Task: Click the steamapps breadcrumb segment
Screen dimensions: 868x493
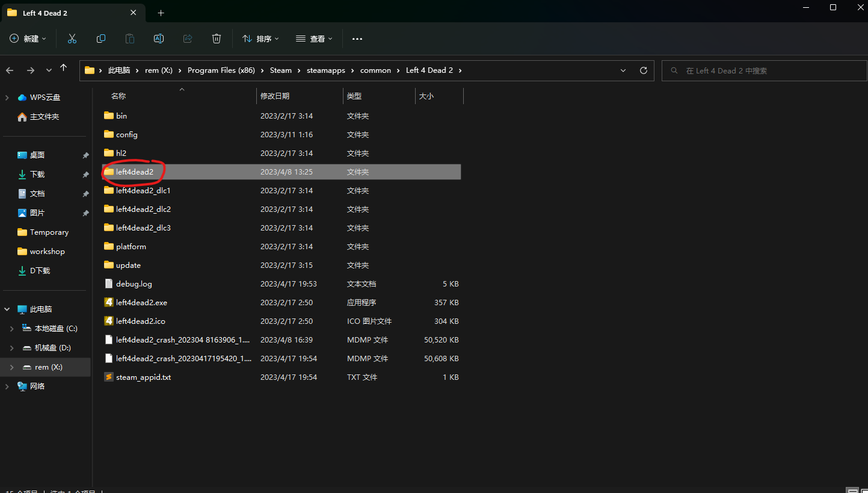Action: pos(326,70)
